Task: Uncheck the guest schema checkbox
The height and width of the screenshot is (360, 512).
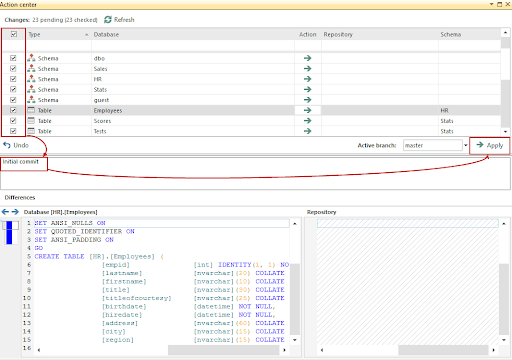Action: [x=13, y=99]
